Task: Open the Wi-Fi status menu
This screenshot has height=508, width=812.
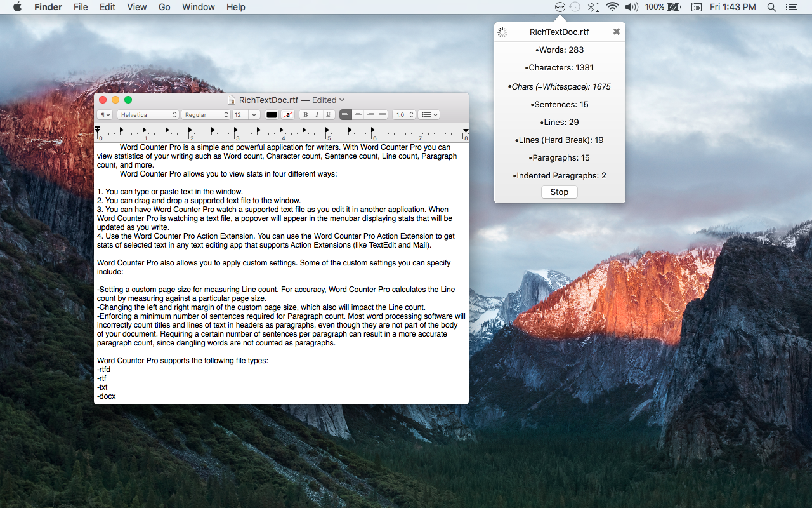Action: [x=612, y=7]
